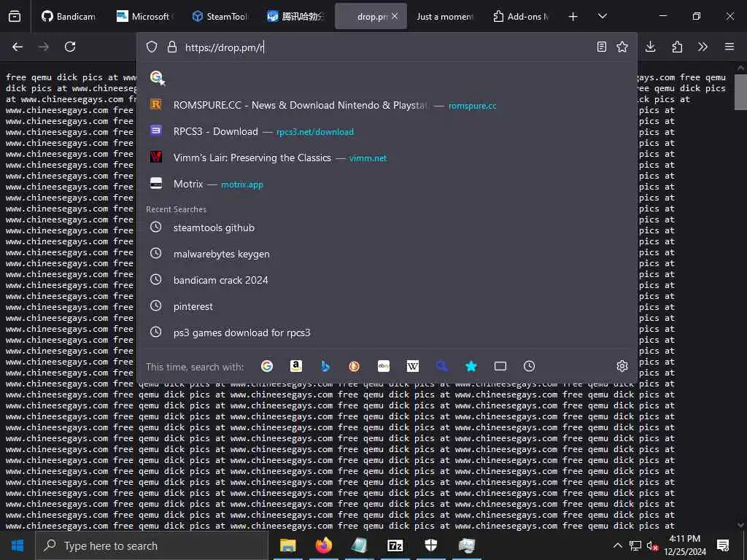The height and width of the screenshot is (560, 747).
Task: Search this time with Google icon
Action: point(267,366)
